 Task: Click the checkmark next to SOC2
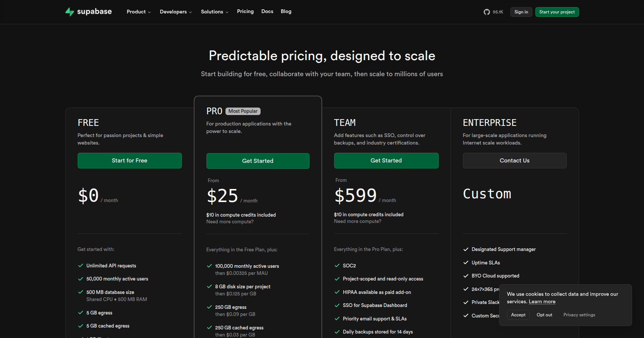click(337, 266)
